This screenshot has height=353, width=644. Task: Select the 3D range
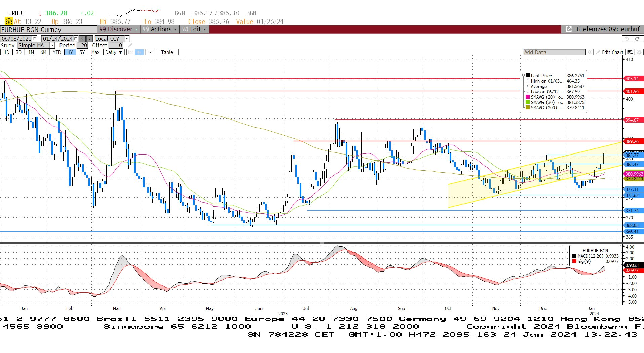(19, 52)
